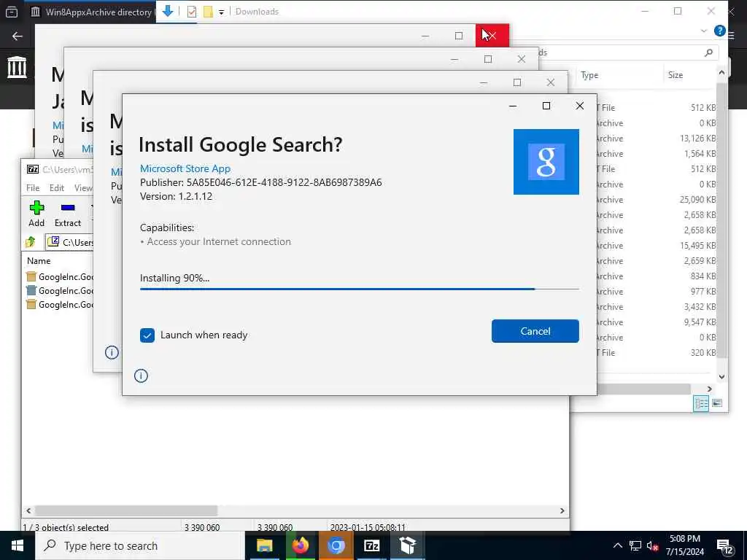
Task: Select the Win8AppxArchive directory browser tab
Action: [x=90, y=12]
